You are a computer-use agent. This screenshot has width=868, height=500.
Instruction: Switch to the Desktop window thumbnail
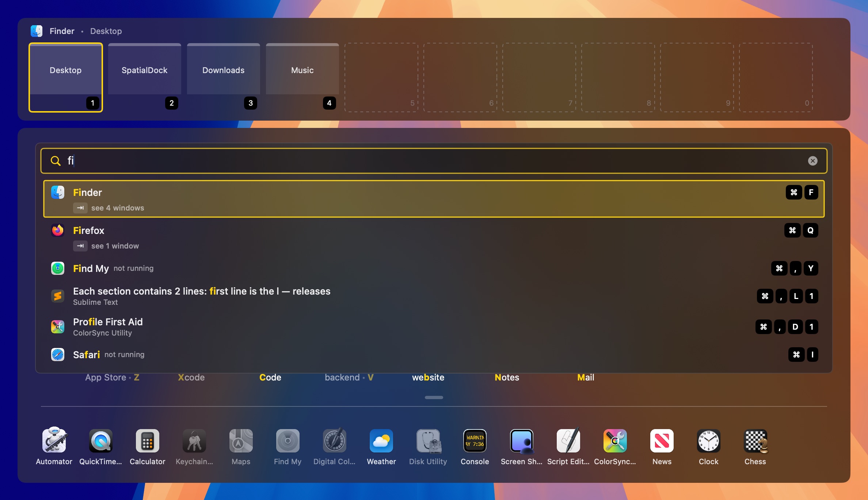(x=66, y=77)
